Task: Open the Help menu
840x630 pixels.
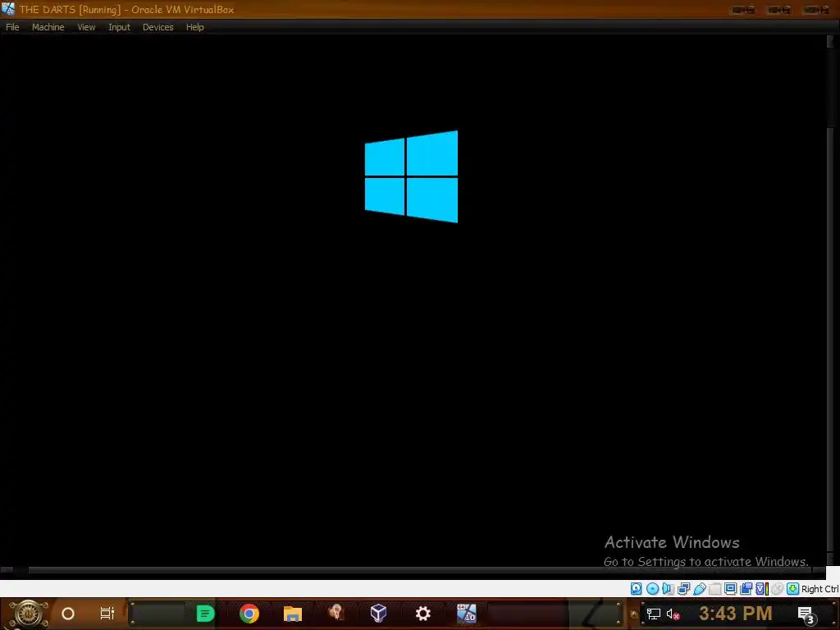Action: point(195,27)
